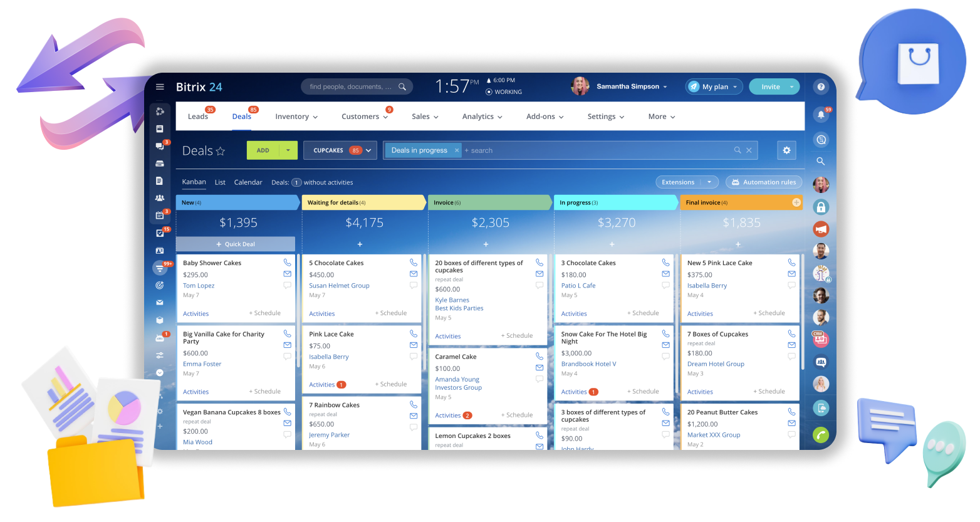Viewport: 980px width, 522px height.
Task: Add stage via plus on Final invoice header
Action: coord(796,202)
